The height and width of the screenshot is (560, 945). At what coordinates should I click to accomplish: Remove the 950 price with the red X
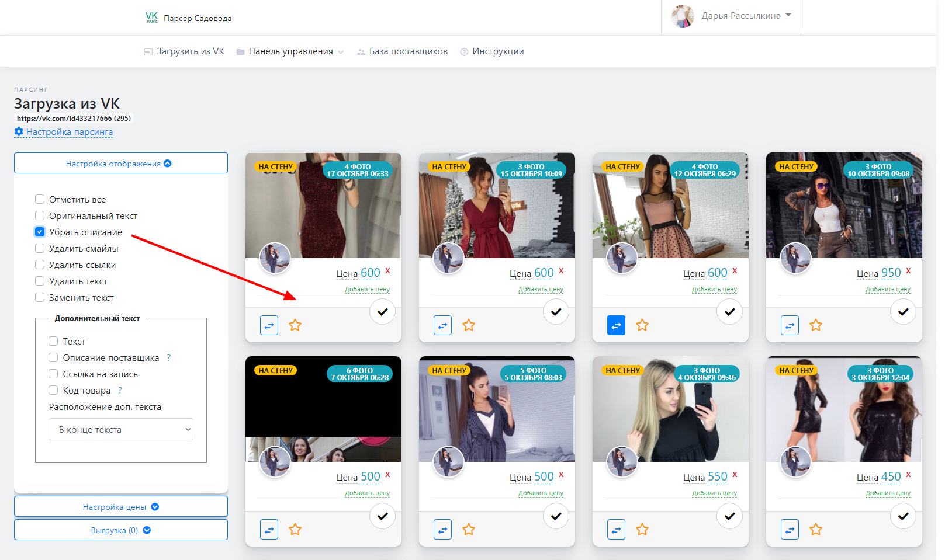tap(908, 271)
